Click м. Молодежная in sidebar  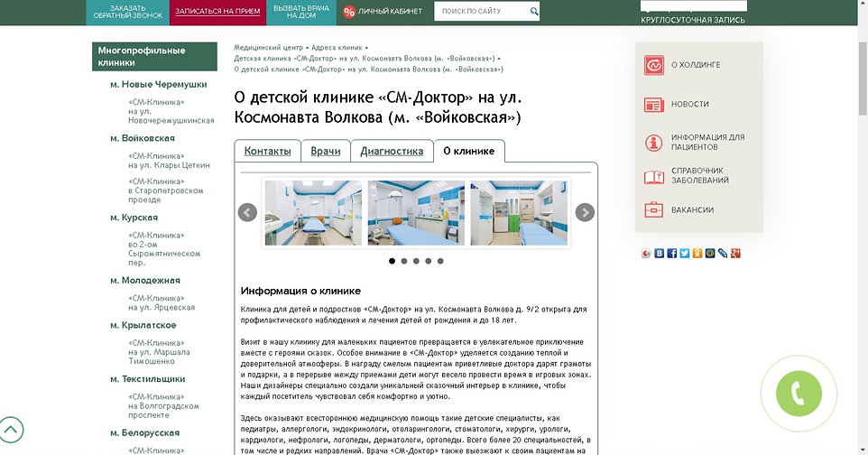point(145,281)
